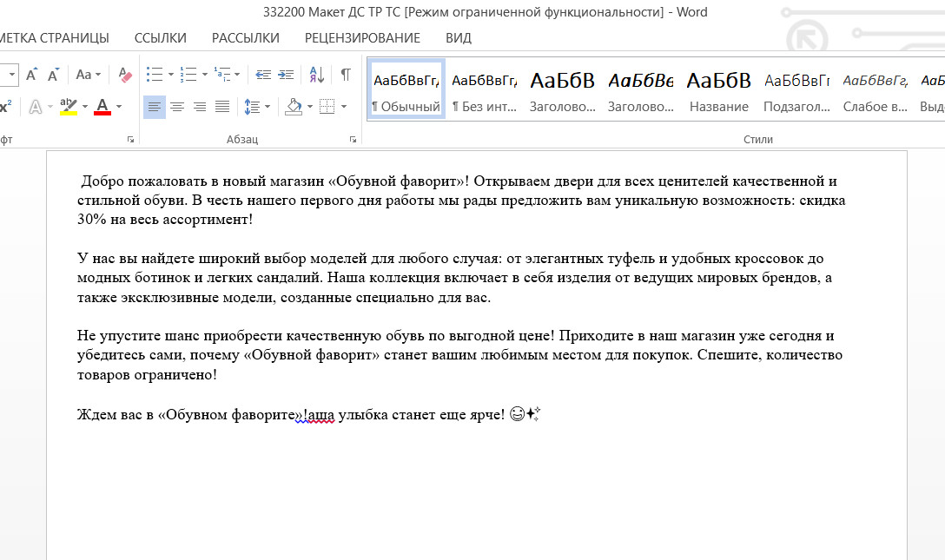Apply the Название title style
Viewport: 945px width, 560px height.
coord(719,89)
